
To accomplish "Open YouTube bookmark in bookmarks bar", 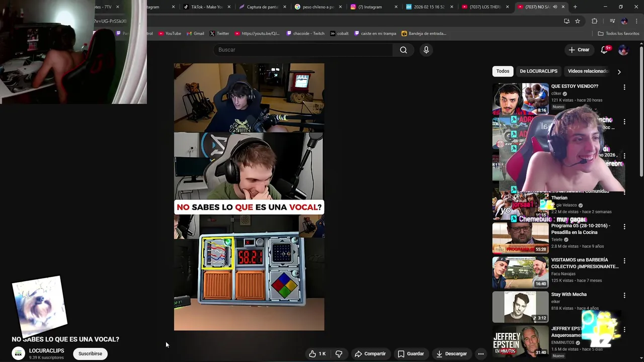I will tap(170, 34).
